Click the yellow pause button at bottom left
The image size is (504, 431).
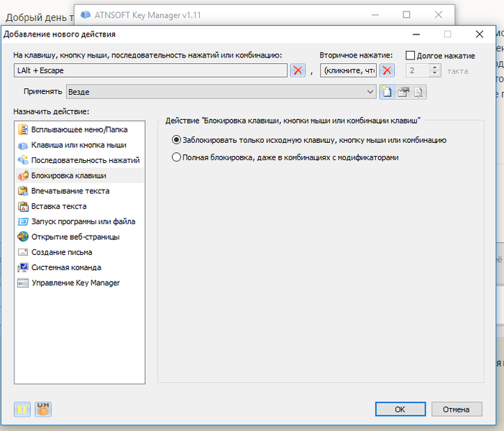pyautogui.click(x=22, y=409)
